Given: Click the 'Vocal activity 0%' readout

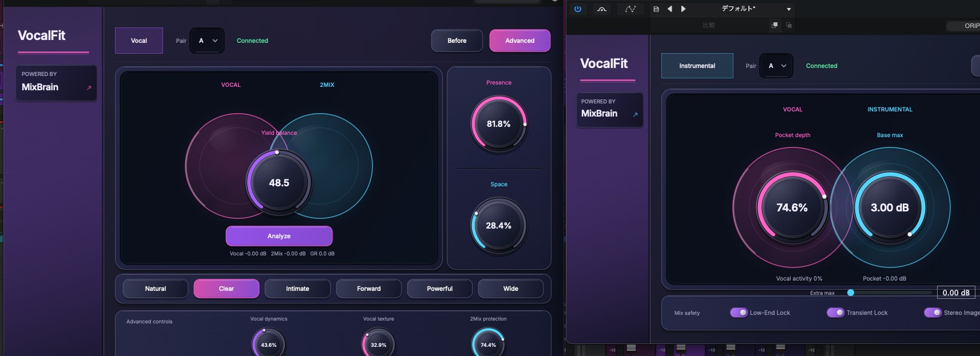Looking at the screenshot, I should [x=799, y=279].
